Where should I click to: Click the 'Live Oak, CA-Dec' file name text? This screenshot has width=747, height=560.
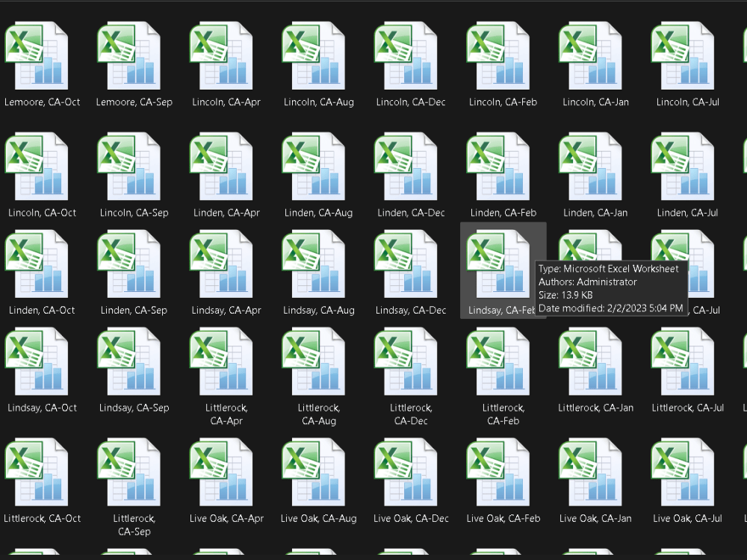pos(411,519)
